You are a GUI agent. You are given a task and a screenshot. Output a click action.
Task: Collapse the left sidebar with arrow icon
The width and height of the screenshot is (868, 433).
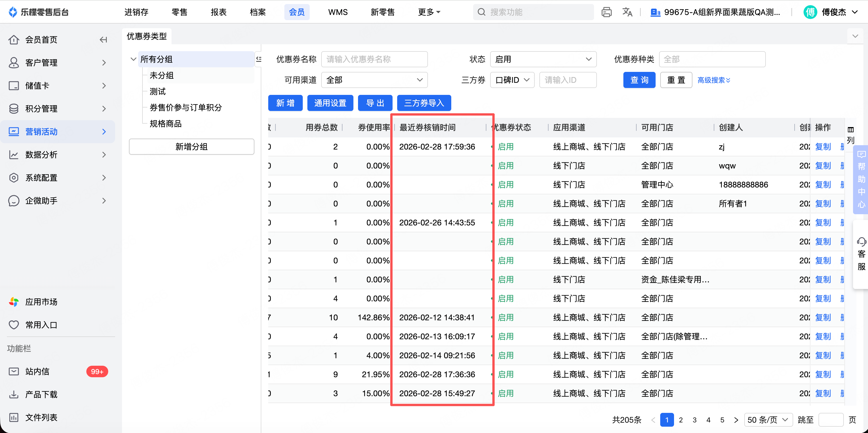click(x=103, y=40)
